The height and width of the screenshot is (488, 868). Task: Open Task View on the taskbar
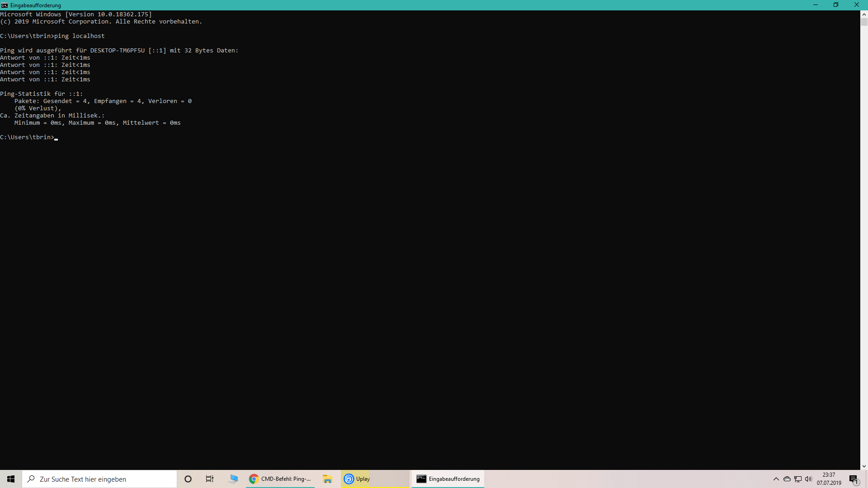210,479
